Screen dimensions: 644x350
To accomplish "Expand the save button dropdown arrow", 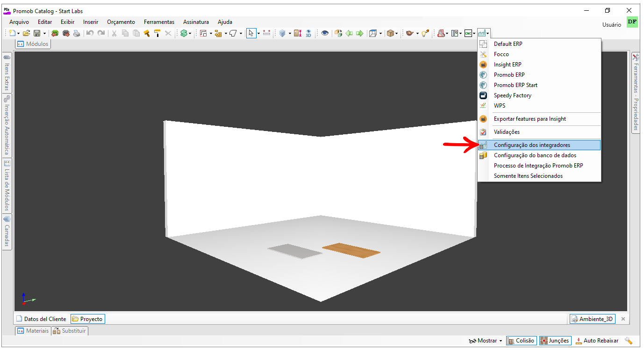I will click(44, 34).
